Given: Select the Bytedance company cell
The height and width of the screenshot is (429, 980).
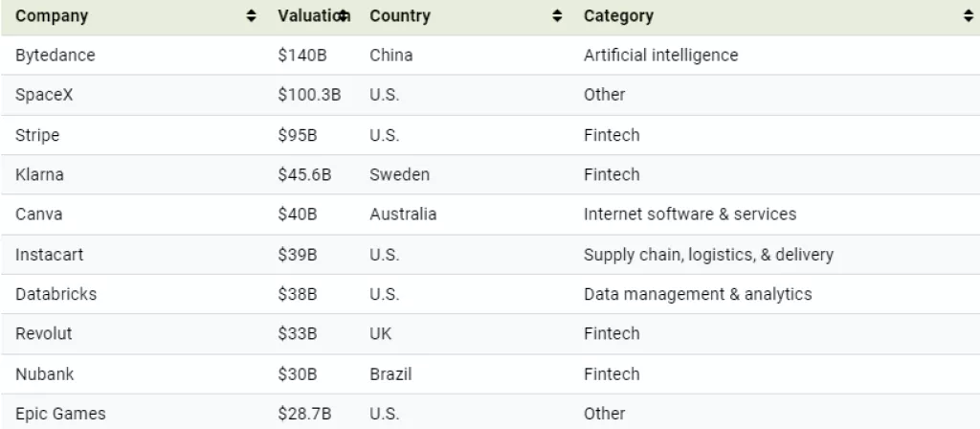Looking at the screenshot, I should tap(55, 56).
